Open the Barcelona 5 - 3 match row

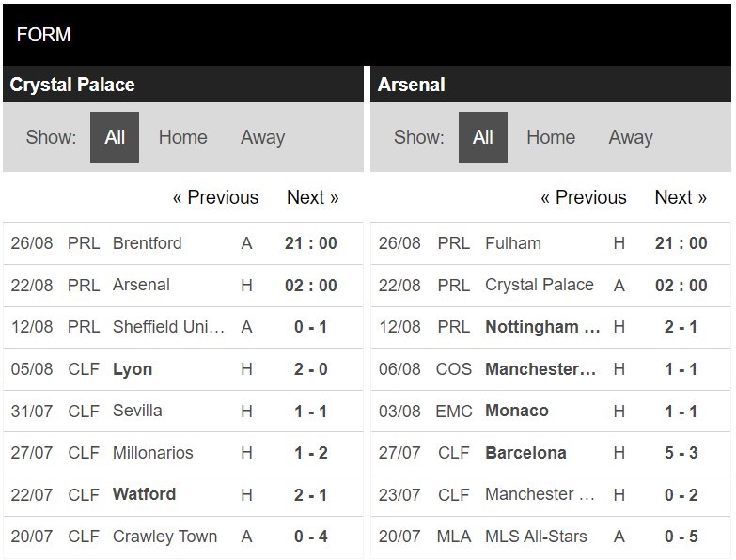click(x=551, y=453)
